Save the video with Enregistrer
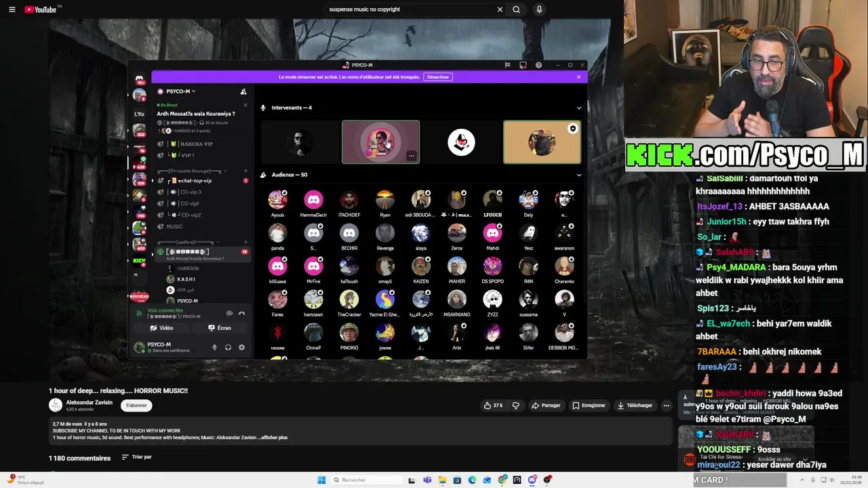Screen dimensions: 868x488 (589, 405)
